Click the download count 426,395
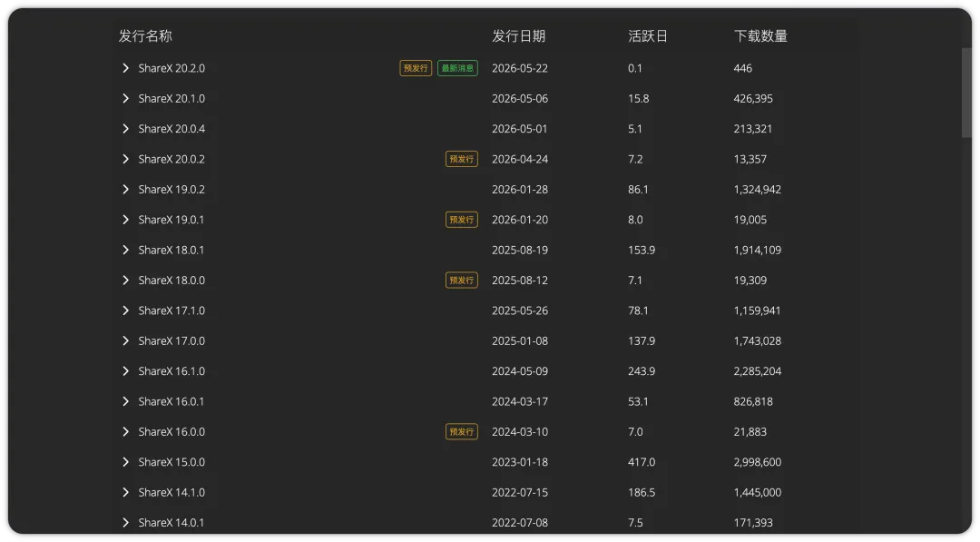This screenshot has height=542, width=980. (x=753, y=98)
